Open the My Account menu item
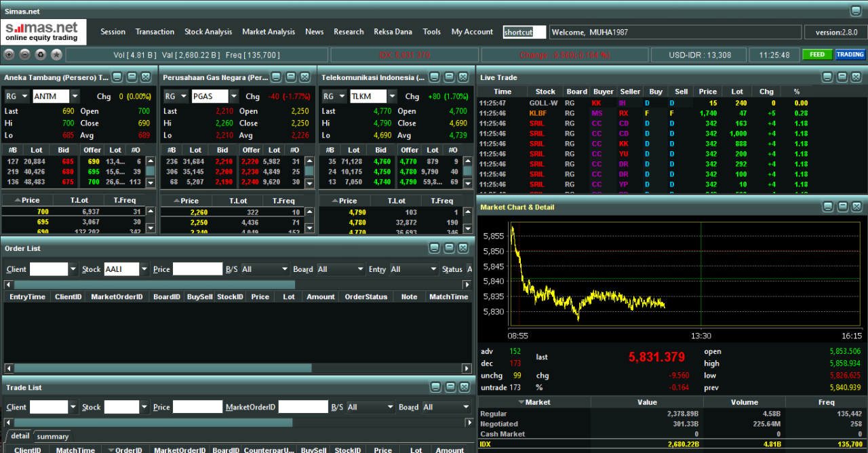The width and height of the screenshot is (868, 453). [472, 32]
